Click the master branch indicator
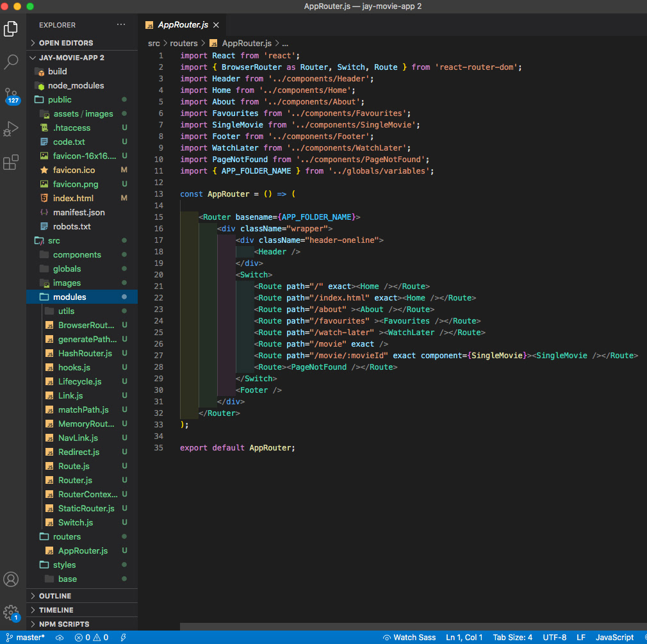This screenshot has width=647, height=644. point(26,638)
